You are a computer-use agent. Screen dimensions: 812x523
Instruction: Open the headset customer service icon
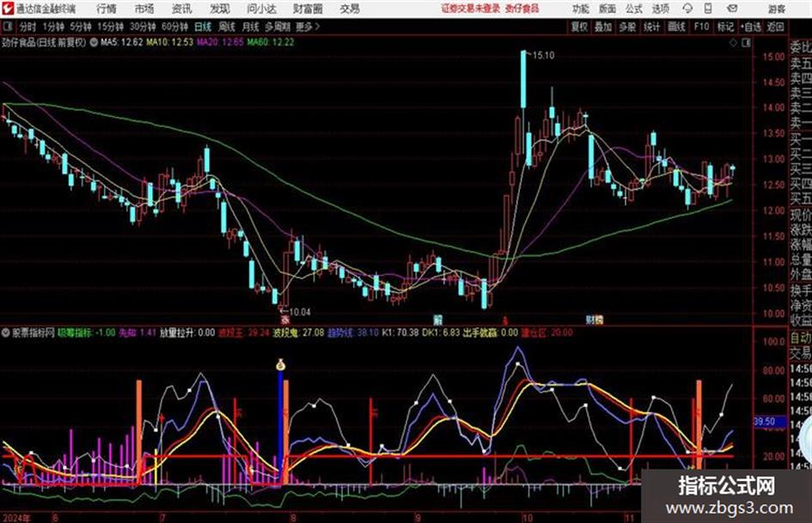pyautogui.click(x=687, y=9)
